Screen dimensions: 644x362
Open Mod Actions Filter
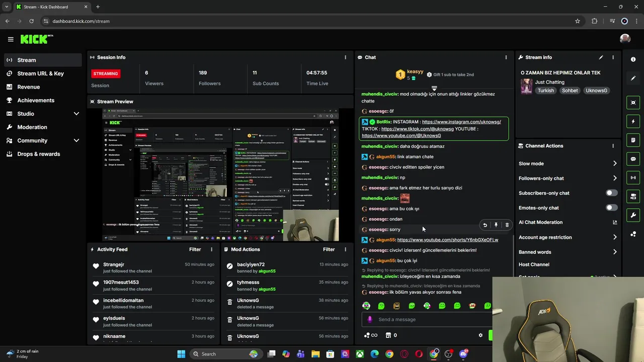(x=329, y=249)
